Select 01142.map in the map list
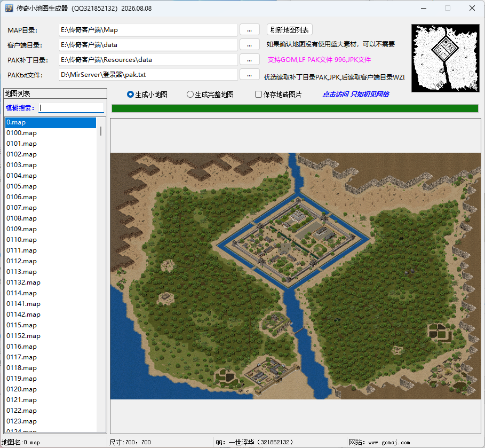Image resolution: width=485 pixels, height=448 pixels. tap(51, 315)
